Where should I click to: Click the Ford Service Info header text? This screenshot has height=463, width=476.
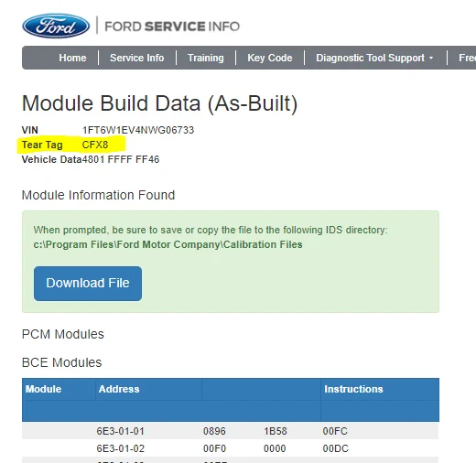[x=172, y=27]
